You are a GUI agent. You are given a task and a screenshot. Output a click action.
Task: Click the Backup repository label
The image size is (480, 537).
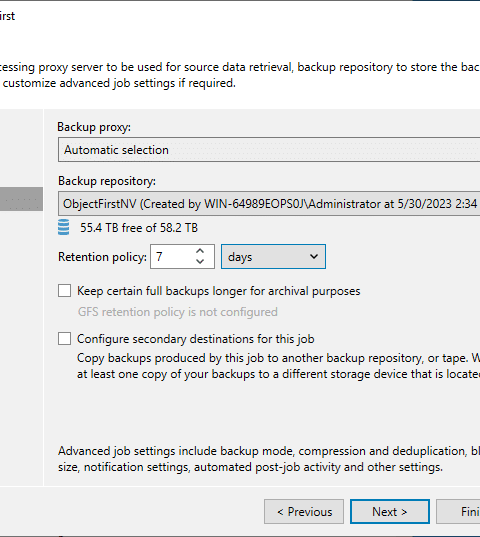107,181
